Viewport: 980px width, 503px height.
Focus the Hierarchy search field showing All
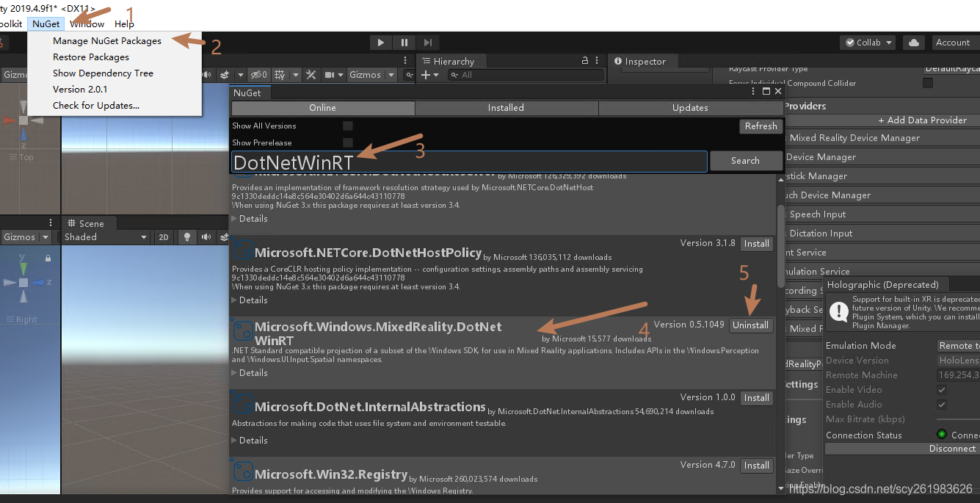pyautogui.click(x=526, y=75)
